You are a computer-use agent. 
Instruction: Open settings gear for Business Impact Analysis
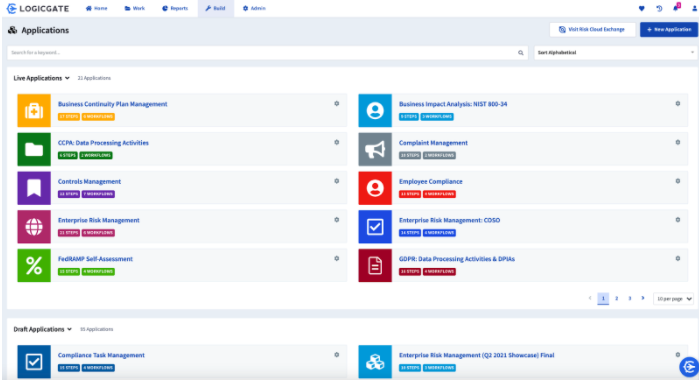[x=678, y=103]
